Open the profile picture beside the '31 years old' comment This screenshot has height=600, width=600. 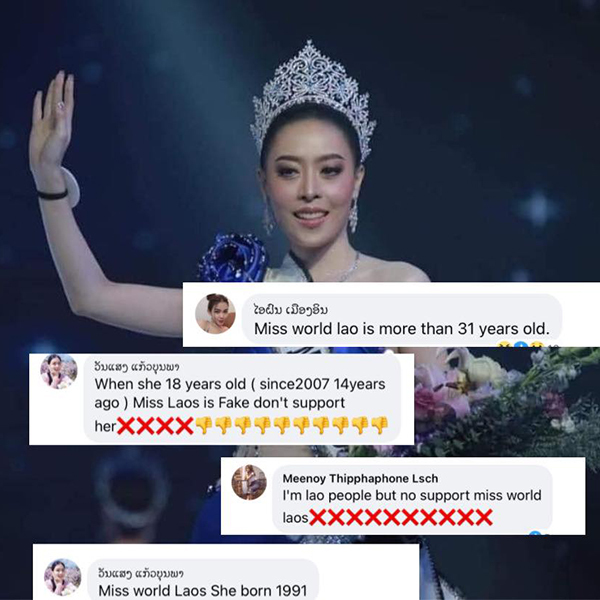(x=215, y=314)
